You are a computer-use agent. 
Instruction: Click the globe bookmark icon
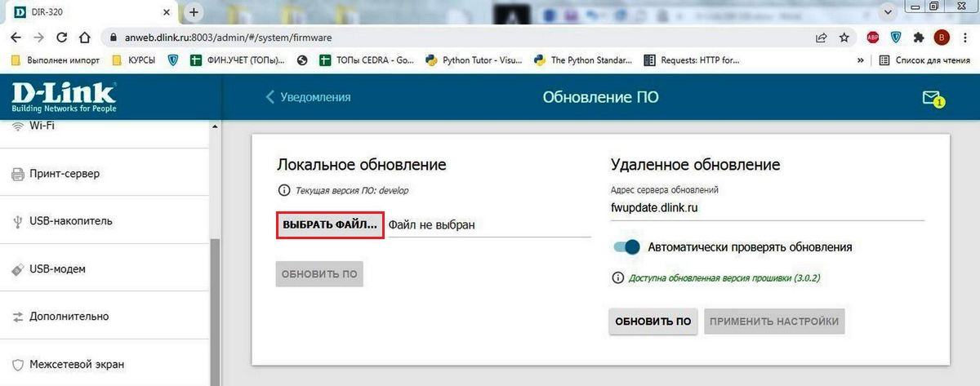pyautogui.click(x=303, y=60)
